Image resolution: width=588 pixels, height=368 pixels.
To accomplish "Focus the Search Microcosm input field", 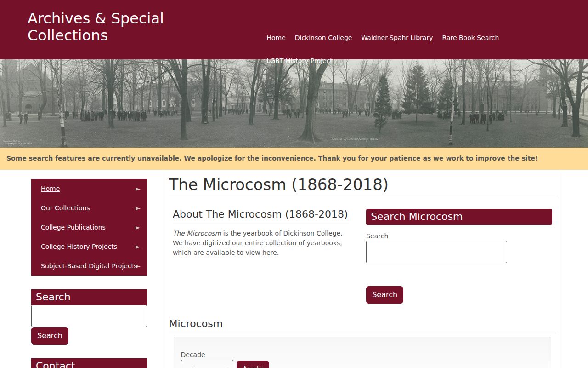I will coord(436,252).
